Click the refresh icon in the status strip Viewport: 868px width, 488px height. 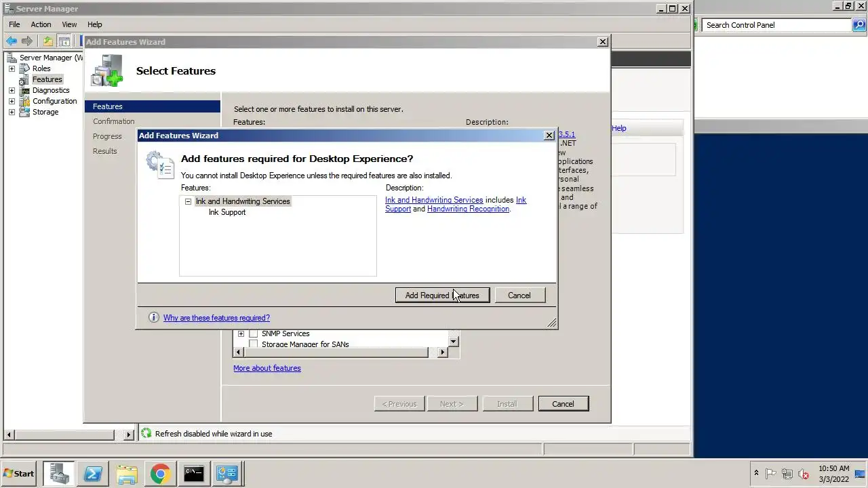(x=146, y=433)
